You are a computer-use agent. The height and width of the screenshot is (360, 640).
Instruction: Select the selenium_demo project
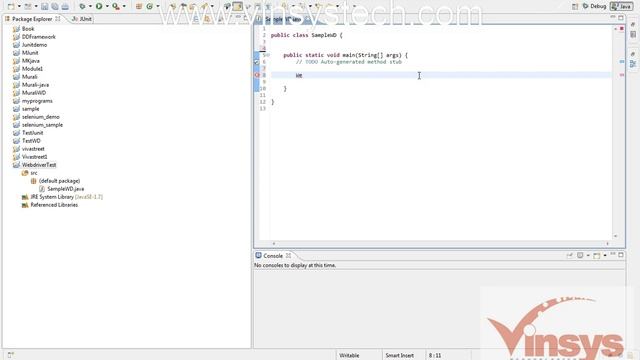pos(40,117)
